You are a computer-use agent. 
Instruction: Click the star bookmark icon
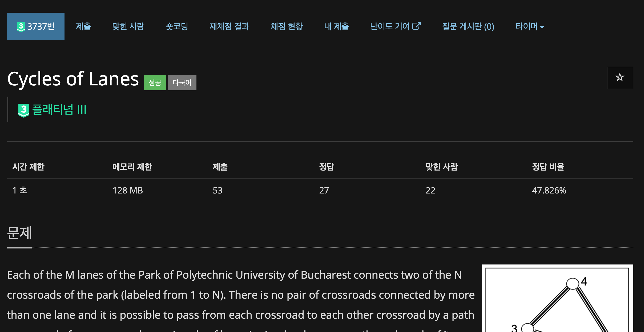click(x=619, y=78)
